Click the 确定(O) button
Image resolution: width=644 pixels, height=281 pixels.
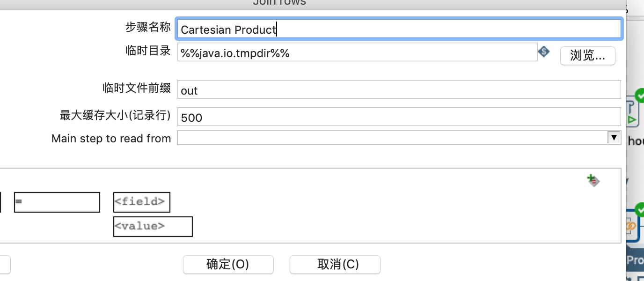click(x=228, y=264)
